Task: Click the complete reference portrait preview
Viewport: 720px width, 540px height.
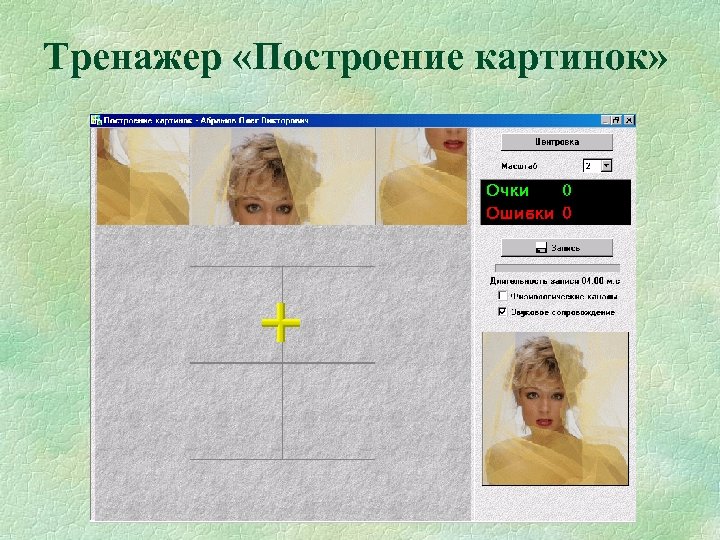Action: (555, 408)
